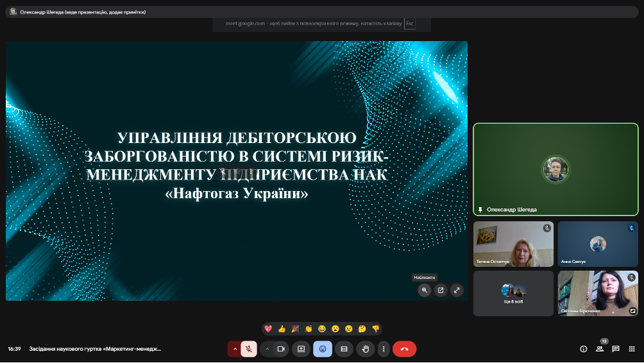Expand audio settings chevron beside microphone
The height and width of the screenshot is (363, 644).
tap(234, 349)
